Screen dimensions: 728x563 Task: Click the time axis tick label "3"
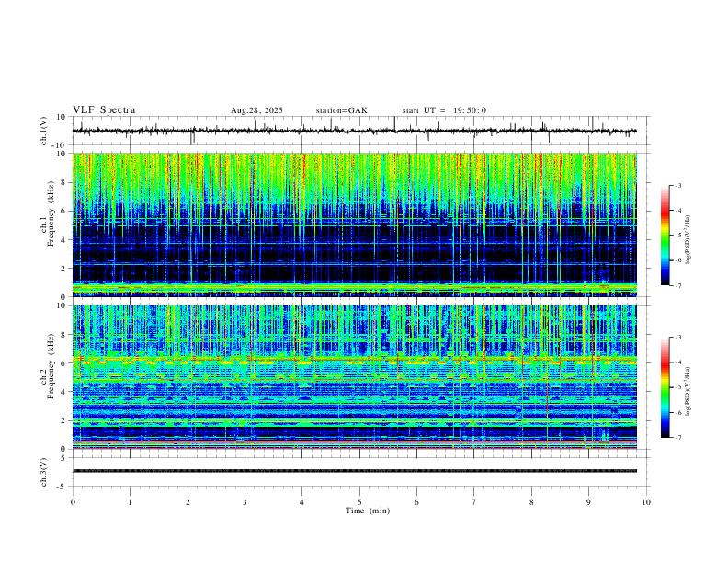pos(245,502)
